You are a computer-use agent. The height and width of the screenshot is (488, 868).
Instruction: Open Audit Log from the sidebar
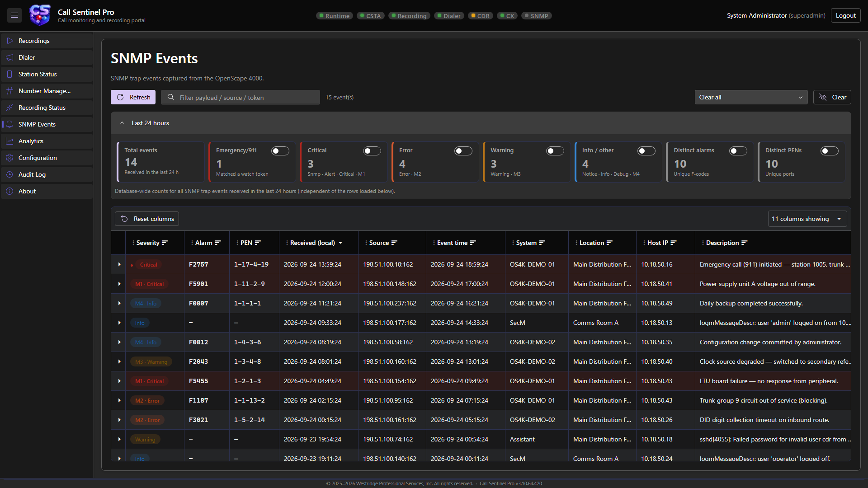[x=47, y=174]
